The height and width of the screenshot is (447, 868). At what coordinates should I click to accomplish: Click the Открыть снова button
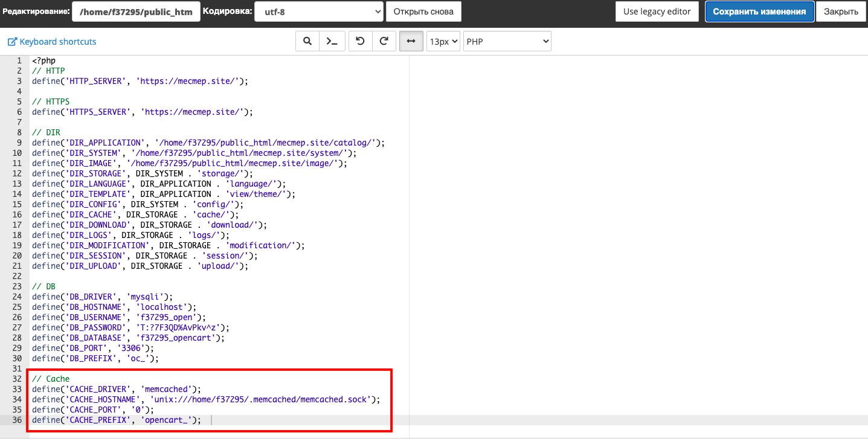click(423, 11)
